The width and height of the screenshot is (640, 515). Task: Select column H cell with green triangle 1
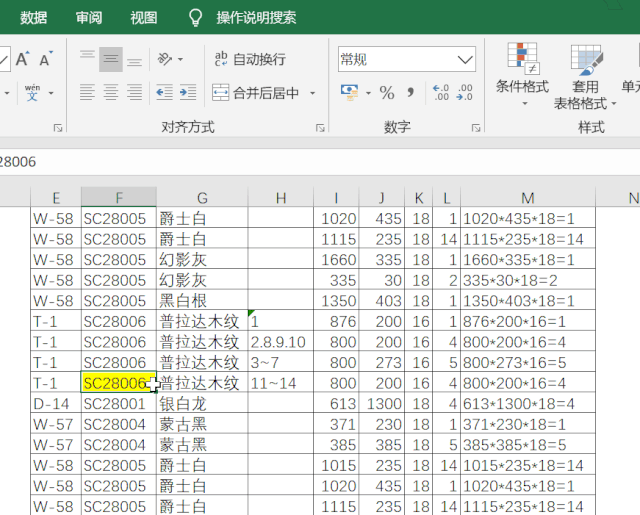point(280,321)
